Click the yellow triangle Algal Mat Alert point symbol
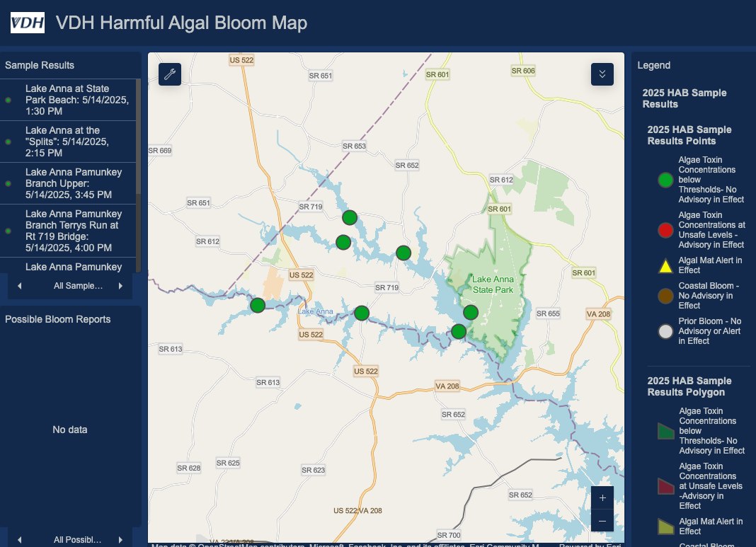 coord(665,265)
